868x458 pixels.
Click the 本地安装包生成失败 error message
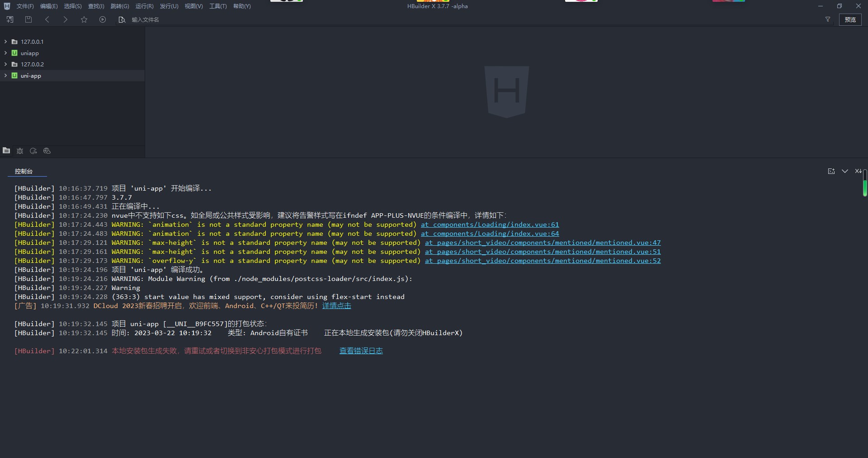click(217, 351)
